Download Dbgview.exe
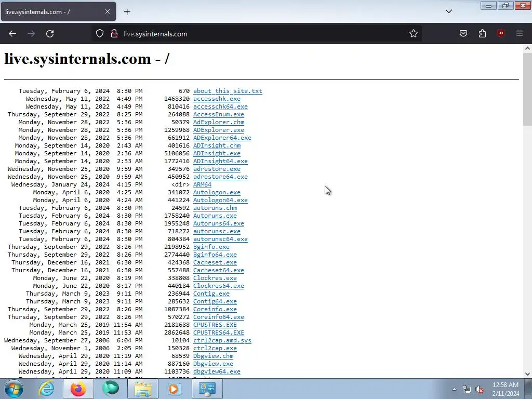The width and height of the screenshot is (532, 399). click(213, 364)
